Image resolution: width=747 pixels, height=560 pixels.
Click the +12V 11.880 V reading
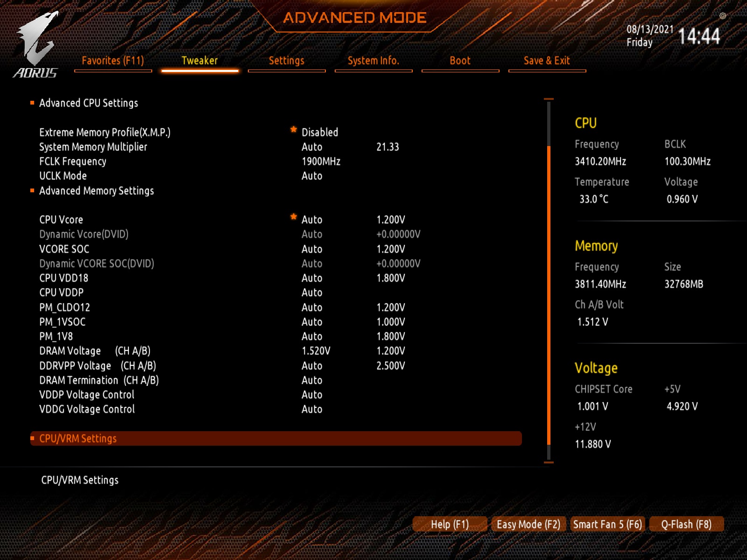tap(593, 444)
